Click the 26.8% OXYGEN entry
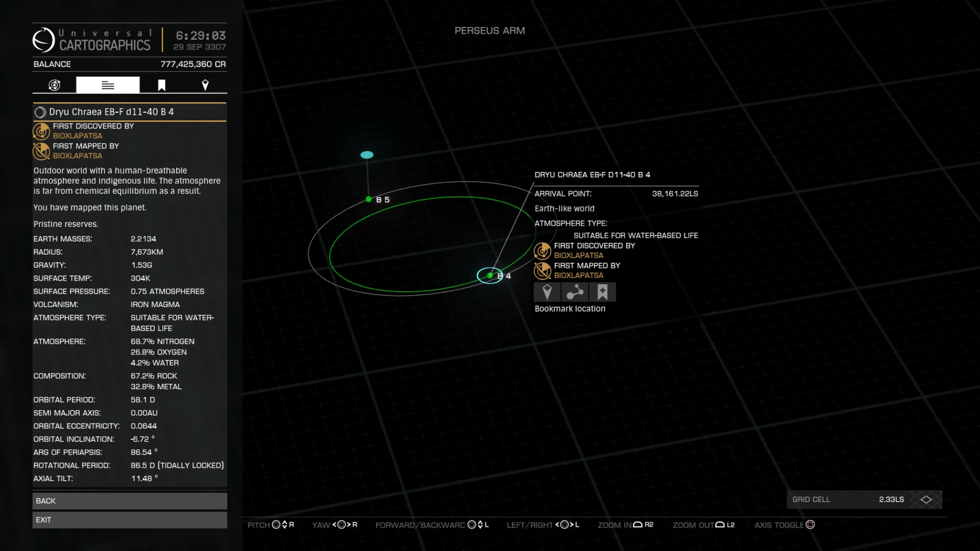The height and width of the screenshot is (551, 980). (159, 352)
